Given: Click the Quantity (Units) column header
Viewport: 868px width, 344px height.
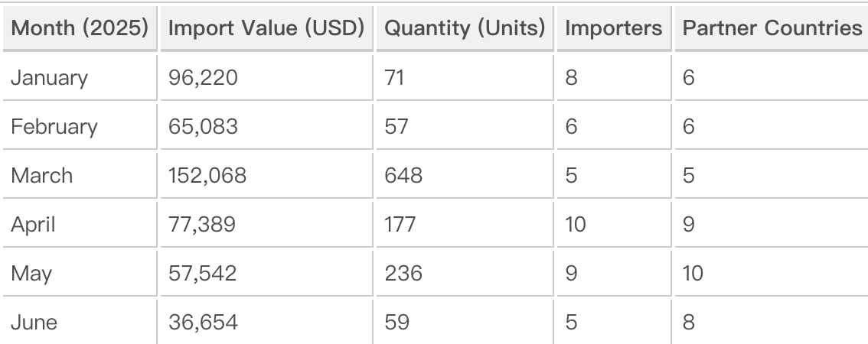Looking at the screenshot, I should pos(465,28).
